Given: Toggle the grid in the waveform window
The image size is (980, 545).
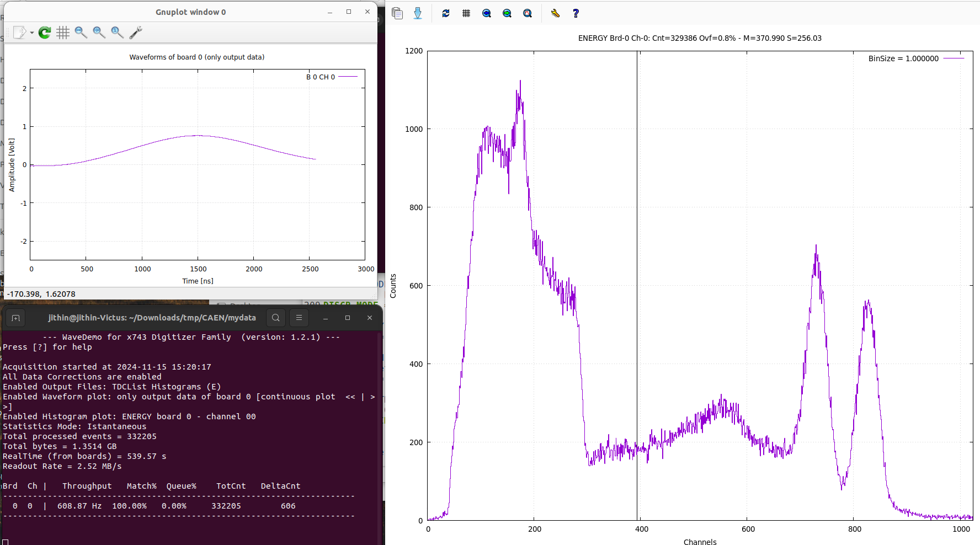Looking at the screenshot, I should [x=63, y=33].
